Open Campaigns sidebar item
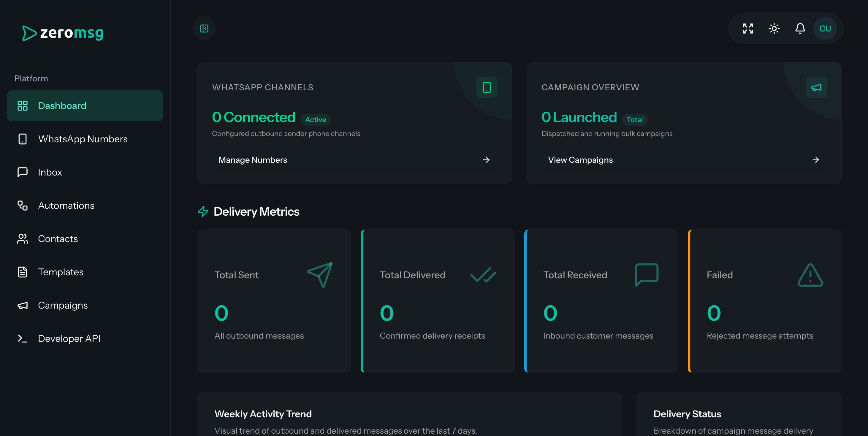Screen dimensions: 868x436 click(x=85, y=305)
